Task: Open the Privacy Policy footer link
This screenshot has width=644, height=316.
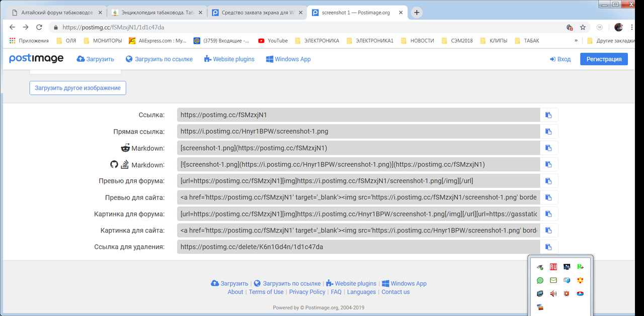Action: pos(307,292)
